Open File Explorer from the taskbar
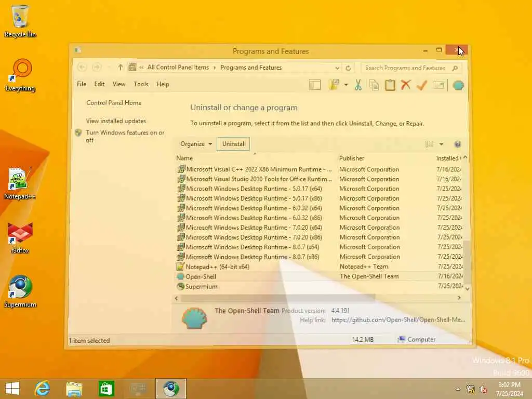 coord(74,389)
